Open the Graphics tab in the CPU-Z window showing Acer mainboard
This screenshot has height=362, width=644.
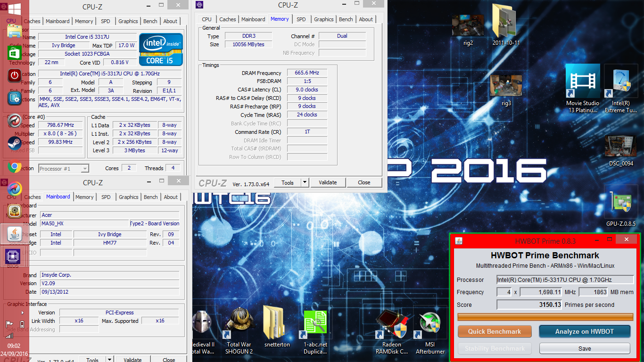point(129,197)
